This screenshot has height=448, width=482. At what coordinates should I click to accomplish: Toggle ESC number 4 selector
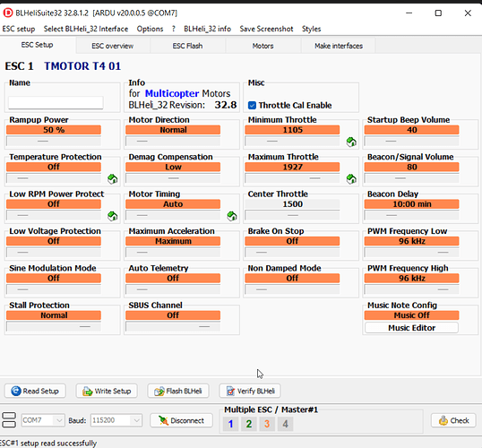[285, 424]
